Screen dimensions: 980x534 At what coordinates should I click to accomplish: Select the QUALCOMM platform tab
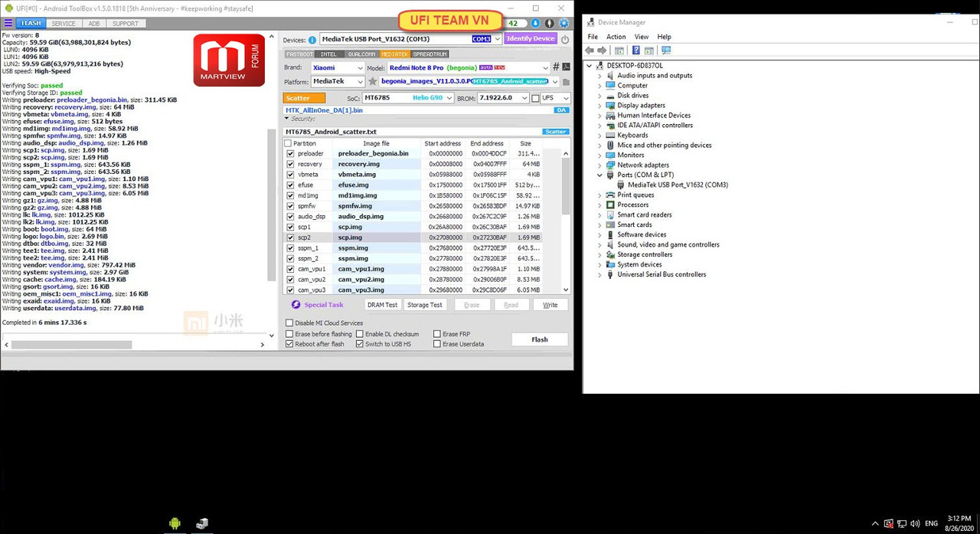pyautogui.click(x=361, y=54)
